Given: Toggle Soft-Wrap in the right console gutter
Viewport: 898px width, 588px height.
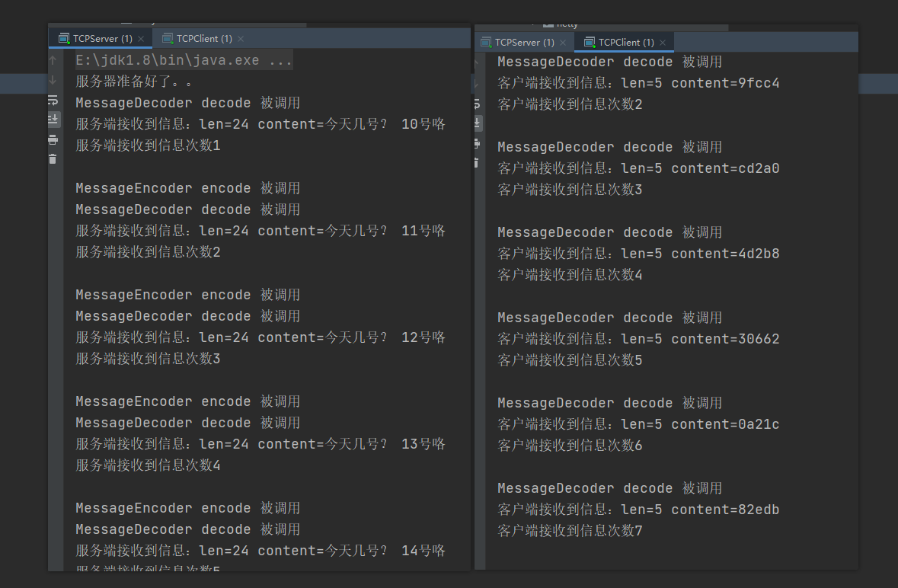Looking at the screenshot, I should click(x=478, y=104).
